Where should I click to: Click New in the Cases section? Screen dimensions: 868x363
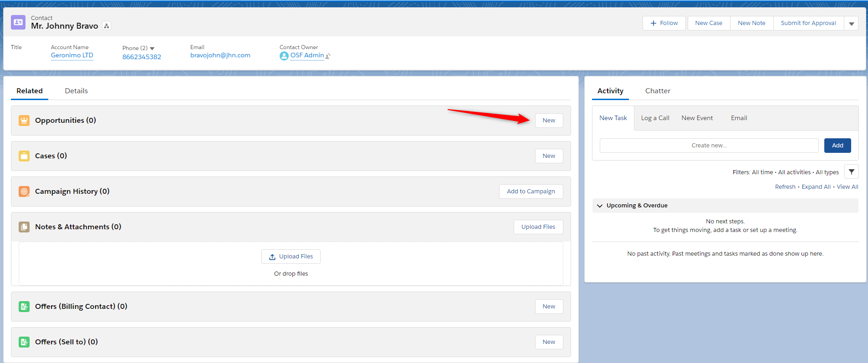pos(549,156)
